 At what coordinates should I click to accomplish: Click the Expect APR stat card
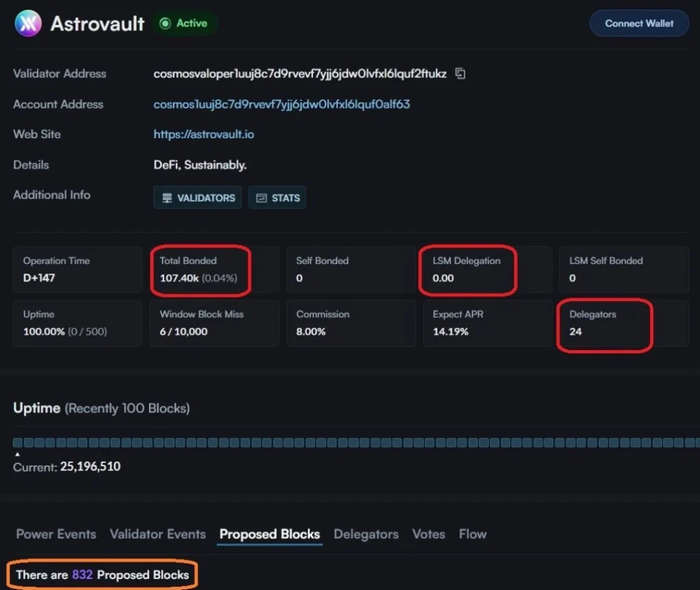coord(487,323)
